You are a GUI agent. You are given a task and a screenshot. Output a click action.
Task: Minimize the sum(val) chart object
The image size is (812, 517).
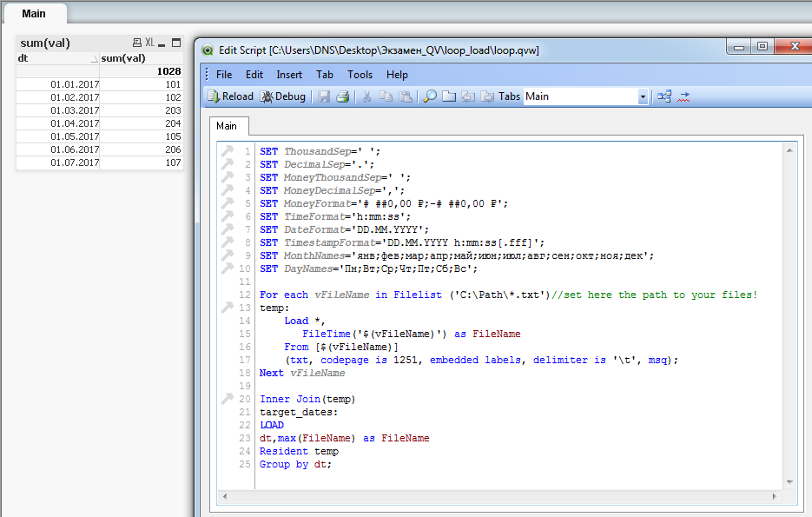[x=162, y=43]
